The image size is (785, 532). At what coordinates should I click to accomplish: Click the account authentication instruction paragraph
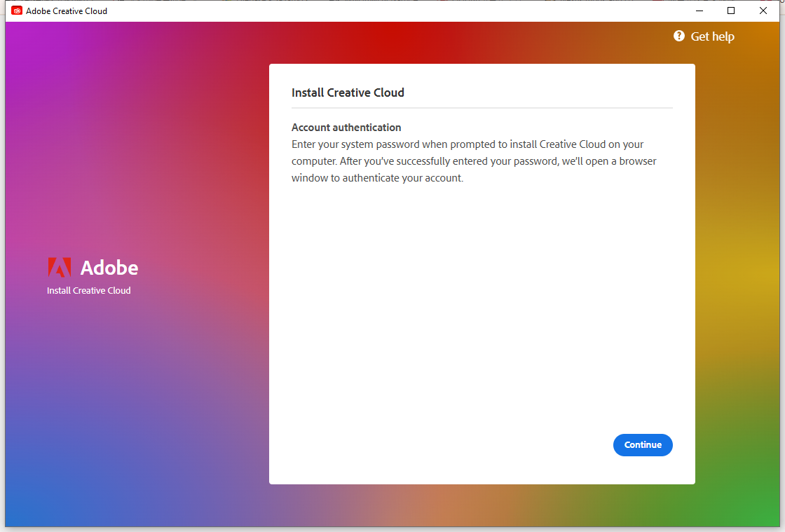pyautogui.click(x=474, y=161)
